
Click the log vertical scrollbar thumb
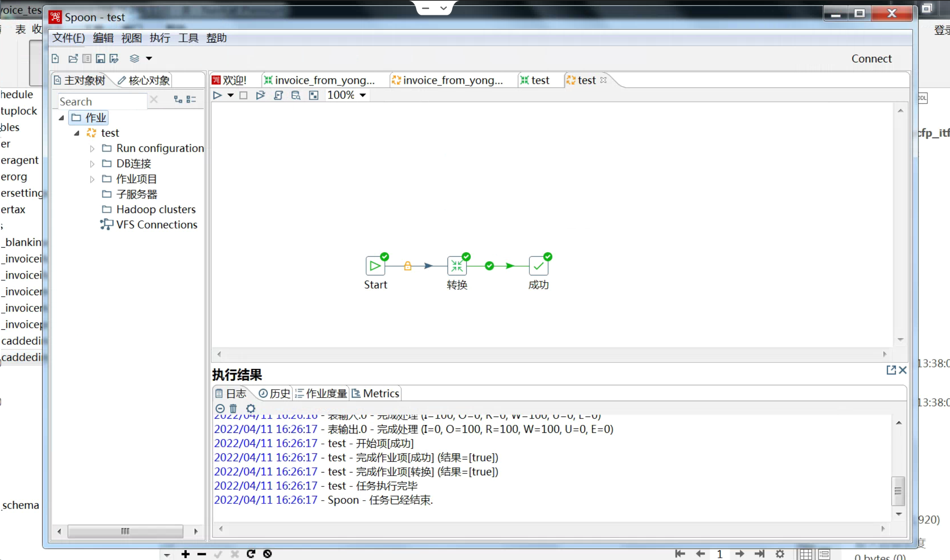tap(898, 491)
